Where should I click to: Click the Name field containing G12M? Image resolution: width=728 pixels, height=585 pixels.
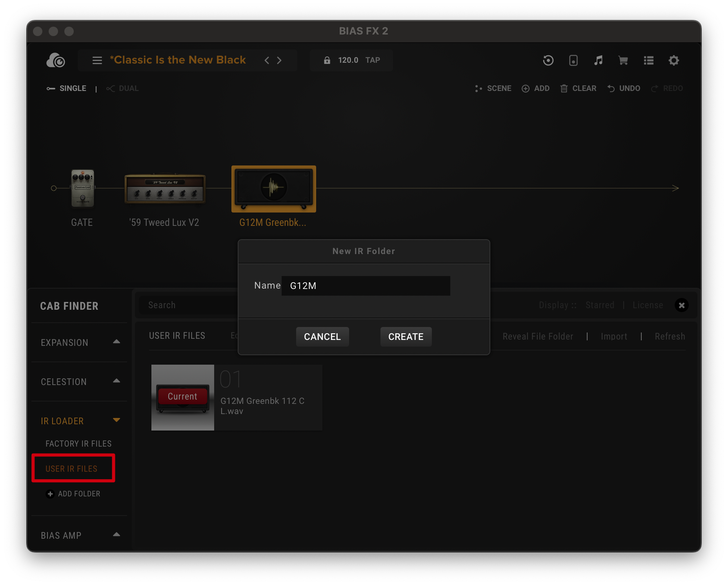point(366,286)
